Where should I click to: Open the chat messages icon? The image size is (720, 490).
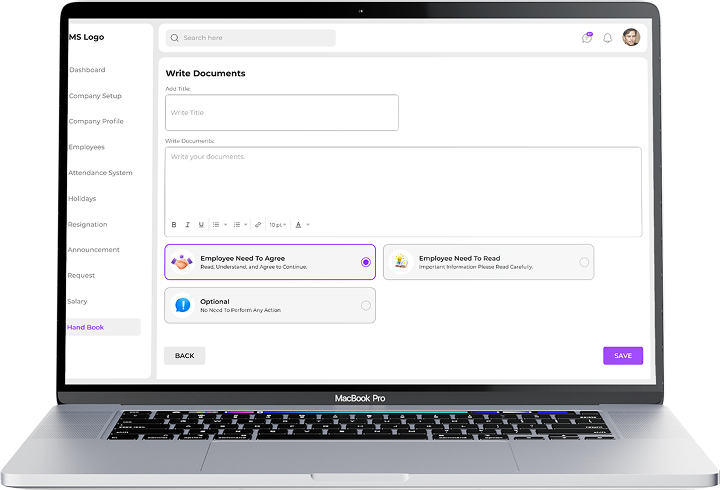[587, 38]
